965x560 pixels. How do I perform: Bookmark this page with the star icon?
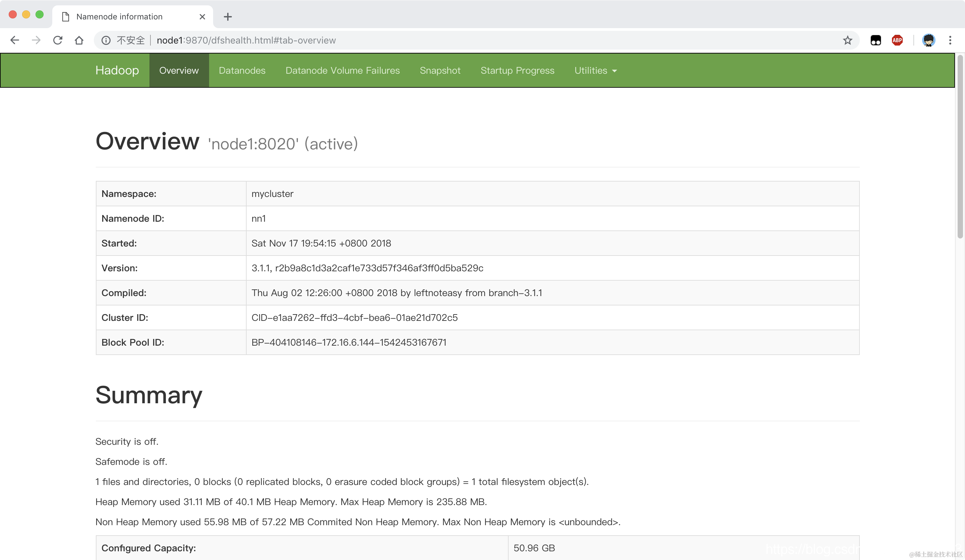(847, 40)
